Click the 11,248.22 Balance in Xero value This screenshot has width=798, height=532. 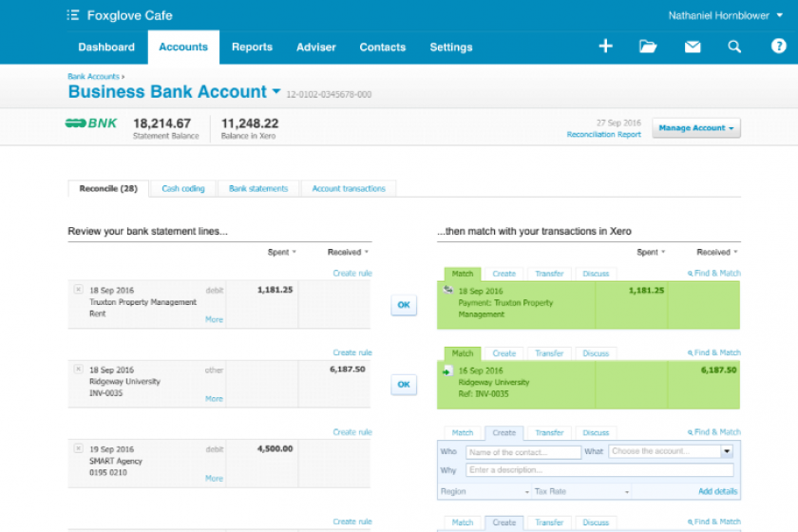250,123
